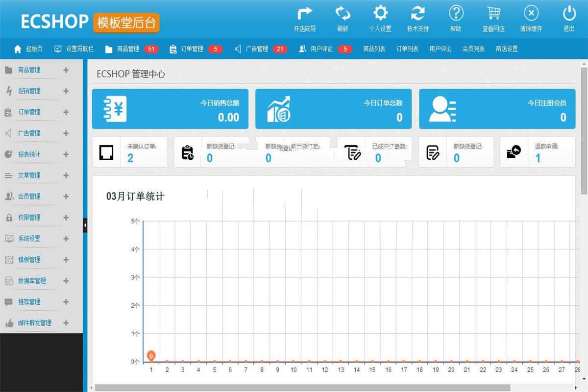Click the 今日销售总额 yen notebook icon

pyautogui.click(x=115, y=109)
